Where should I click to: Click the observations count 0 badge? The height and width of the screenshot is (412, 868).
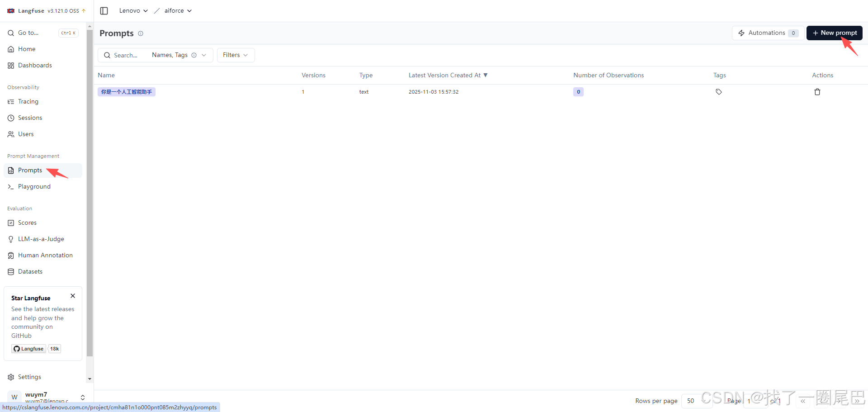pyautogui.click(x=578, y=92)
